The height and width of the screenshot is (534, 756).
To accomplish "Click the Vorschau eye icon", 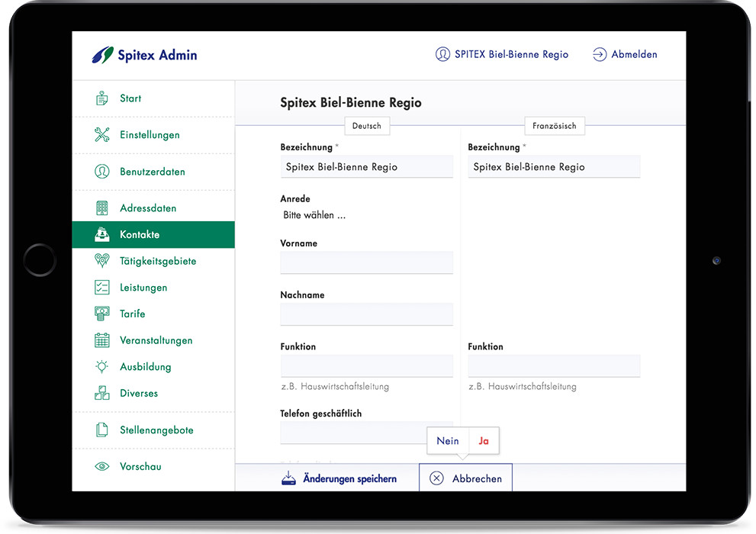I will (101, 466).
